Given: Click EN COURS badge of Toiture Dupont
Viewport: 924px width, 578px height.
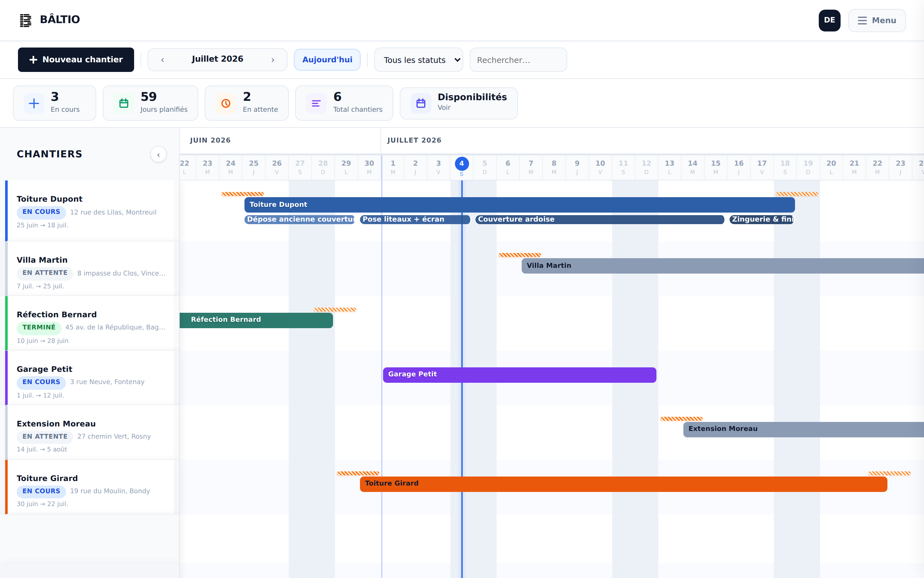Looking at the screenshot, I should pos(41,212).
